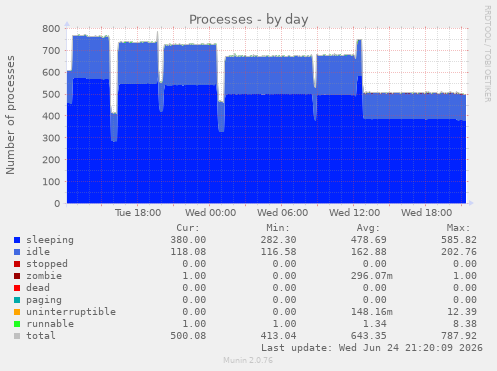497x371 pixels.
Task: Select the 'zombie' legend label
Action: tap(44, 276)
